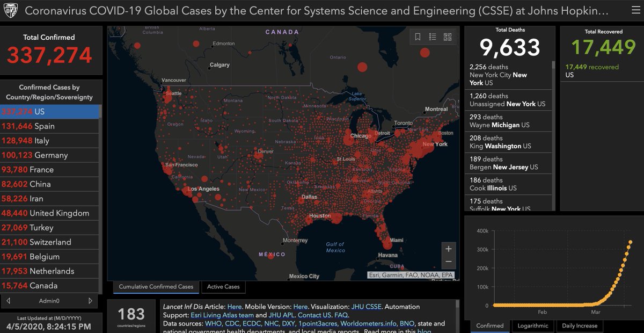Go to previous Admin level with left arrow
644x333 pixels.
click(8, 301)
